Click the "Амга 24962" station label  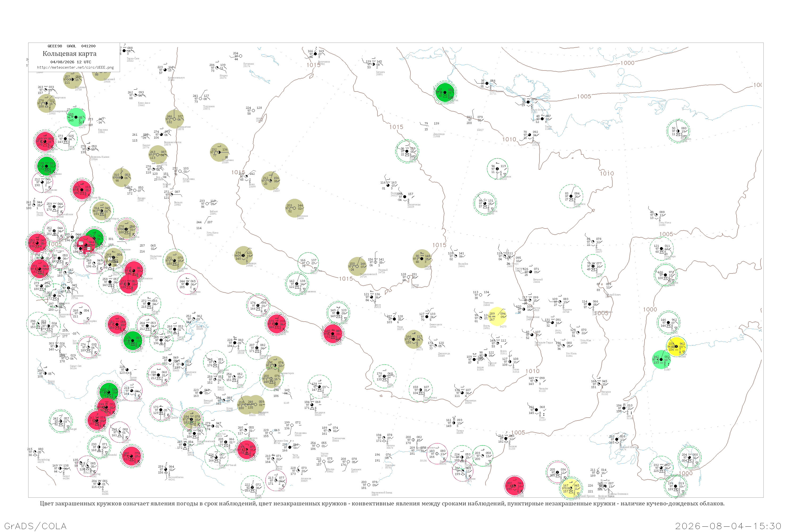(x=558, y=331)
